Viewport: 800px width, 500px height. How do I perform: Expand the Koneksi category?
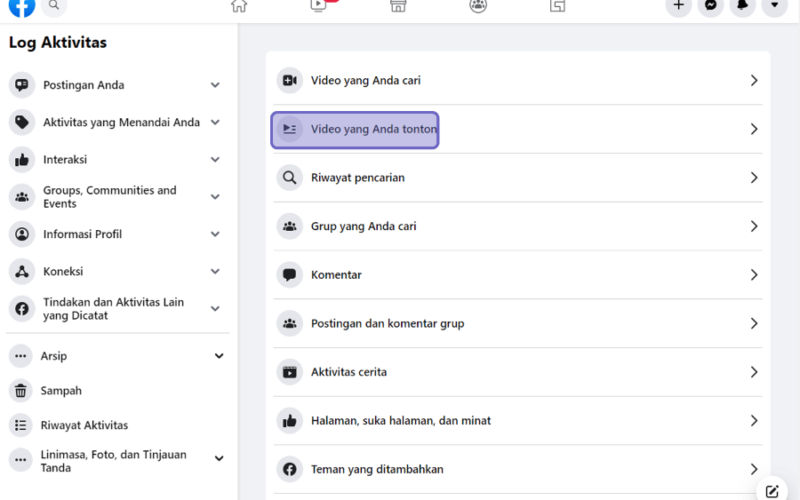click(117, 271)
